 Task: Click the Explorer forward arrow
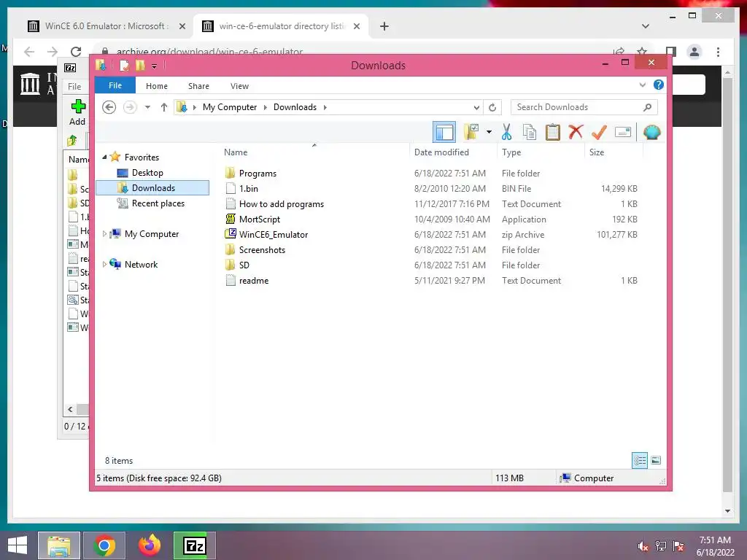point(130,107)
